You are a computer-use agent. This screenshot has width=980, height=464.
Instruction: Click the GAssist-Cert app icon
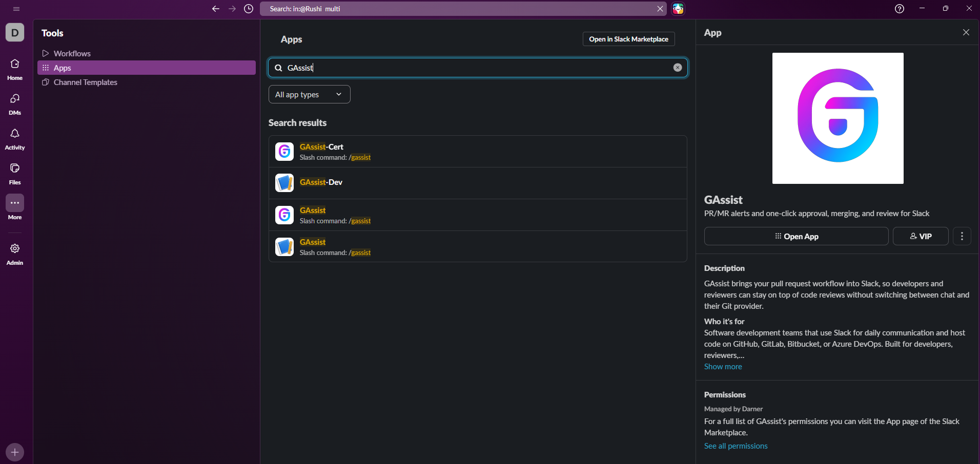click(x=284, y=152)
